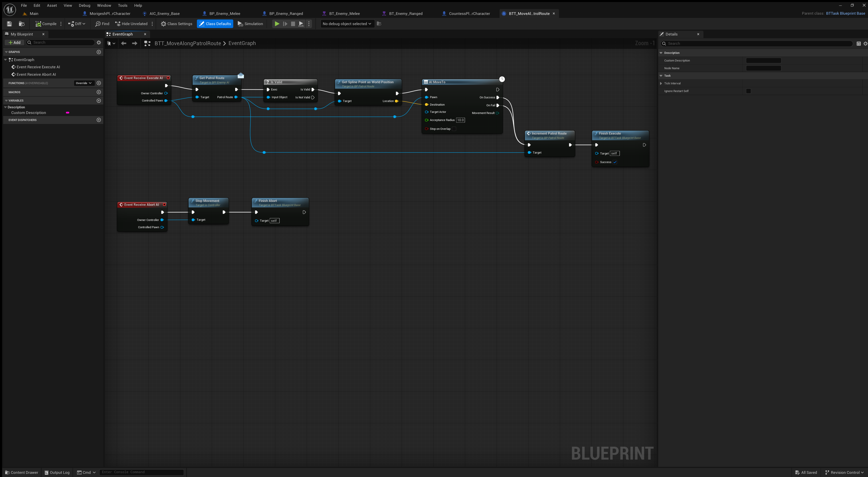This screenshot has height=477, width=868.
Task: Switch to the BT_Enemy_Melee tab
Action: coord(344,14)
